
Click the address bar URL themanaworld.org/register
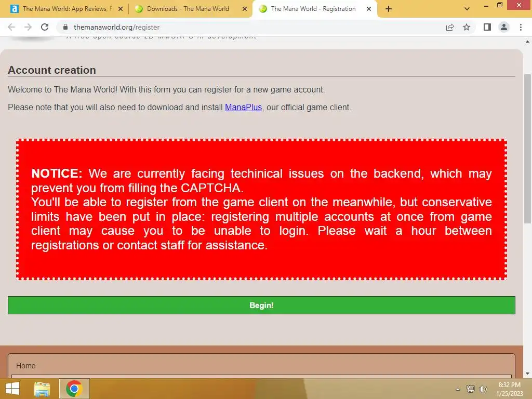click(117, 27)
